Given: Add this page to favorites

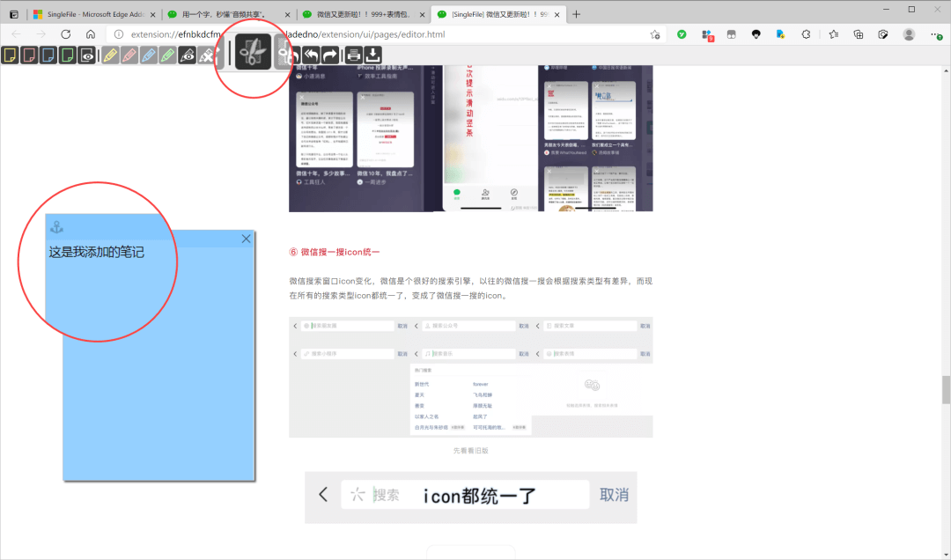Looking at the screenshot, I should 655,34.
